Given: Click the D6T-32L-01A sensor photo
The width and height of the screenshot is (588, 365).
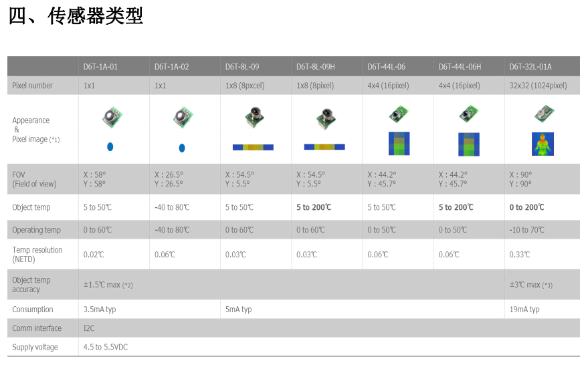Looking at the screenshot, I should [x=542, y=115].
